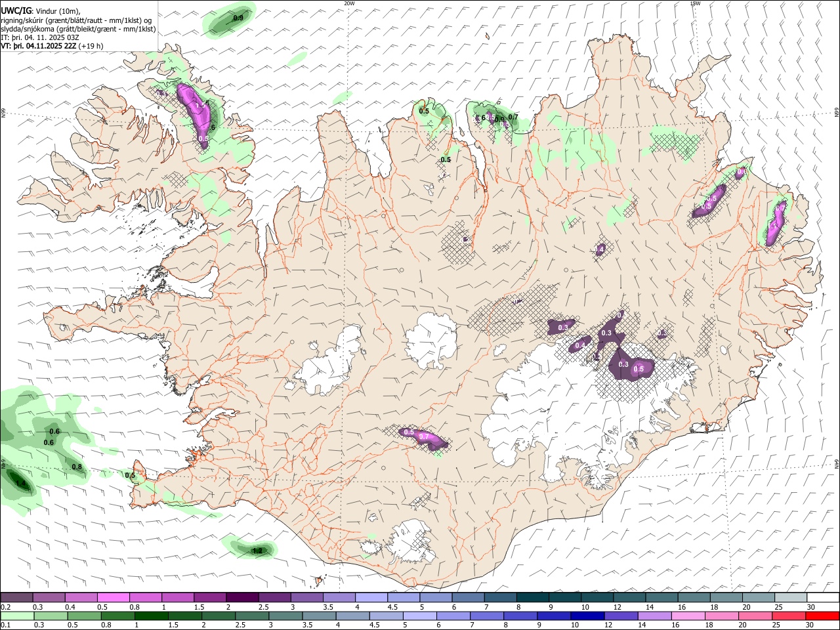Click the 15W longitude label
840x630 pixels.
695,3
